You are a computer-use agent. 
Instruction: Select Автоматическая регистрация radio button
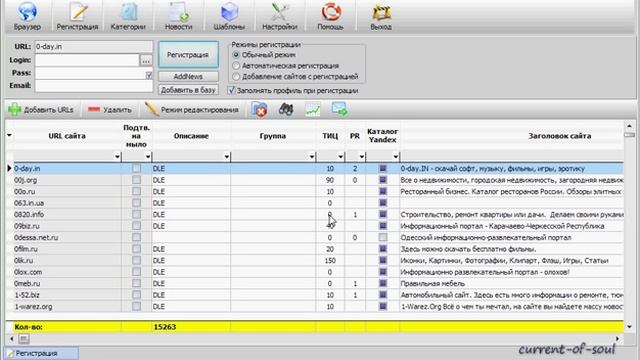[x=236, y=66]
